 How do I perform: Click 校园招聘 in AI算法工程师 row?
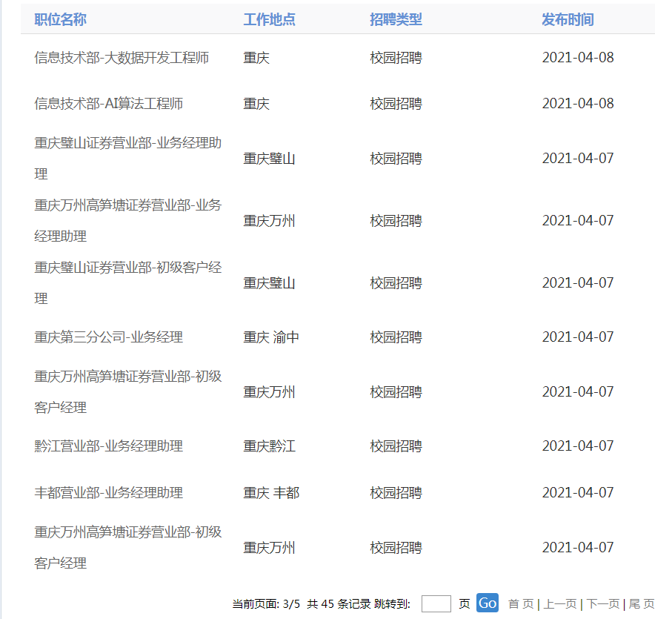click(396, 103)
